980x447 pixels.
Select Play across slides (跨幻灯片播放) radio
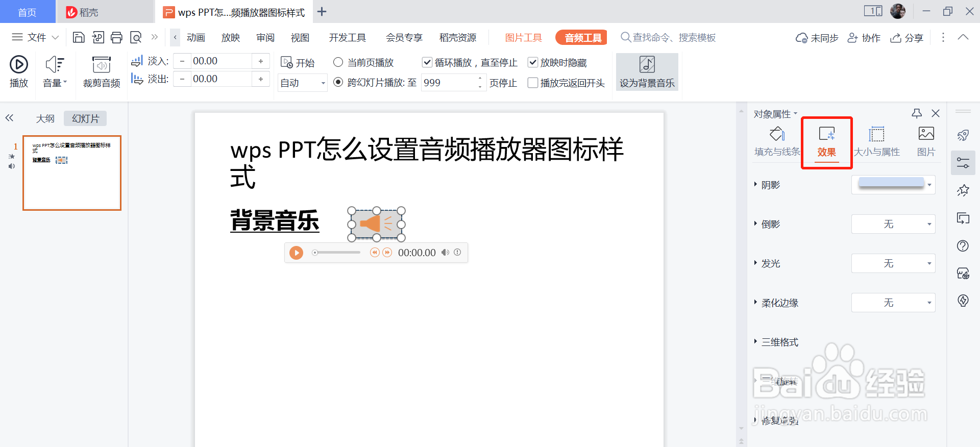(x=338, y=82)
